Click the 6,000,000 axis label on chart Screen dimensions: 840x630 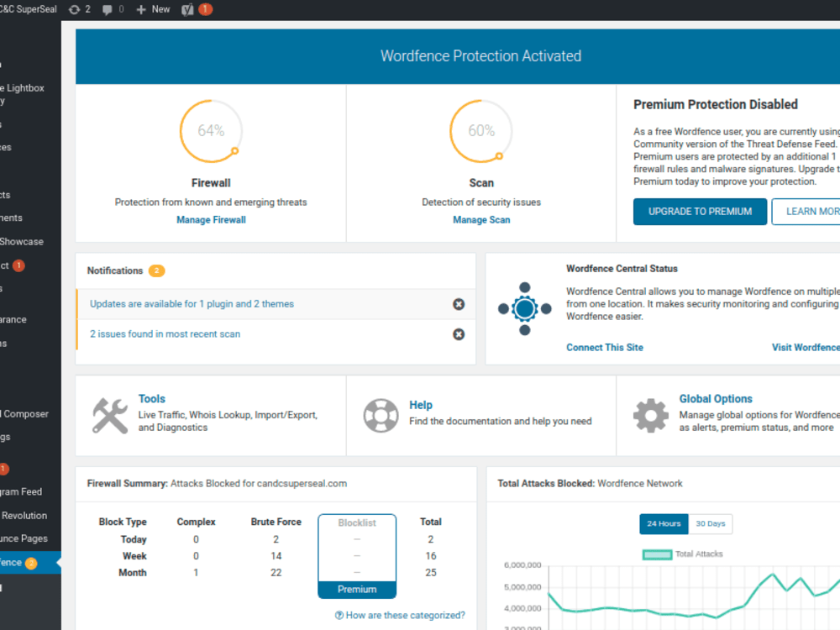[522, 565]
